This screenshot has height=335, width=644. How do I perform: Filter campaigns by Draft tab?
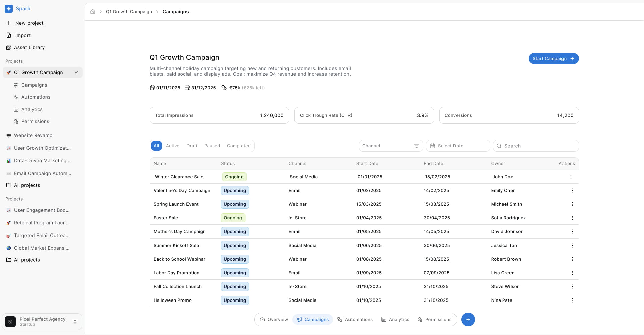tap(192, 146)
